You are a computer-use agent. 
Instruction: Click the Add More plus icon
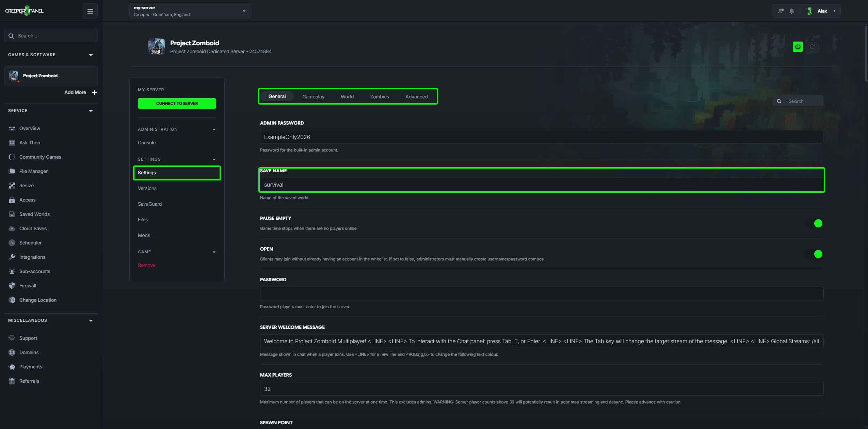(95, 93)
